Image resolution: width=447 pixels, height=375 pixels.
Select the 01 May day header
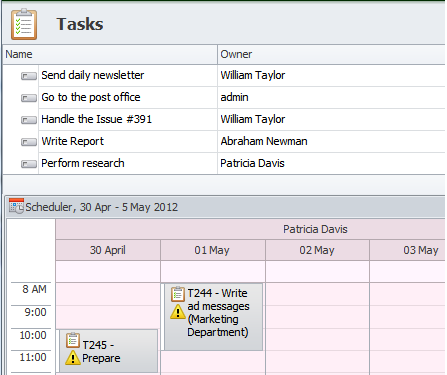tap(212, 250)
